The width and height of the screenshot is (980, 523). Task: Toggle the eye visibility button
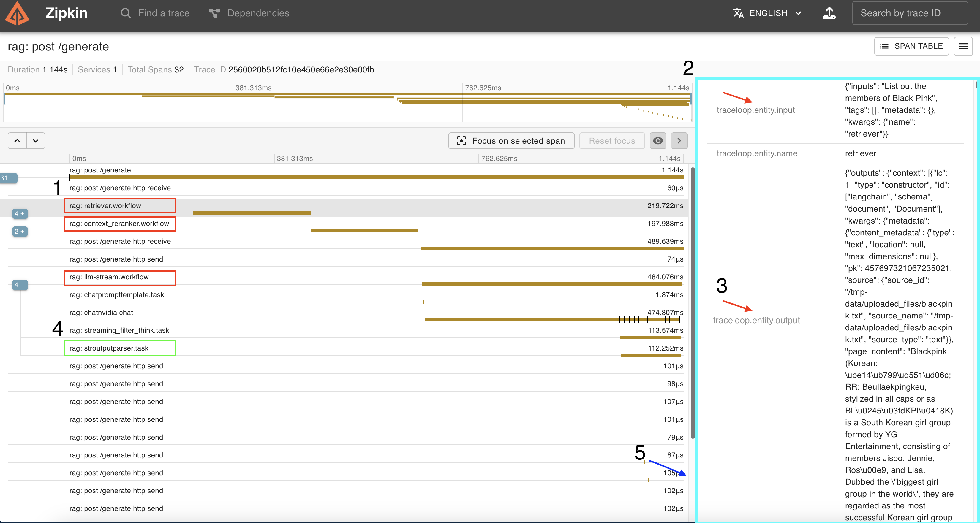click(658, 141)
